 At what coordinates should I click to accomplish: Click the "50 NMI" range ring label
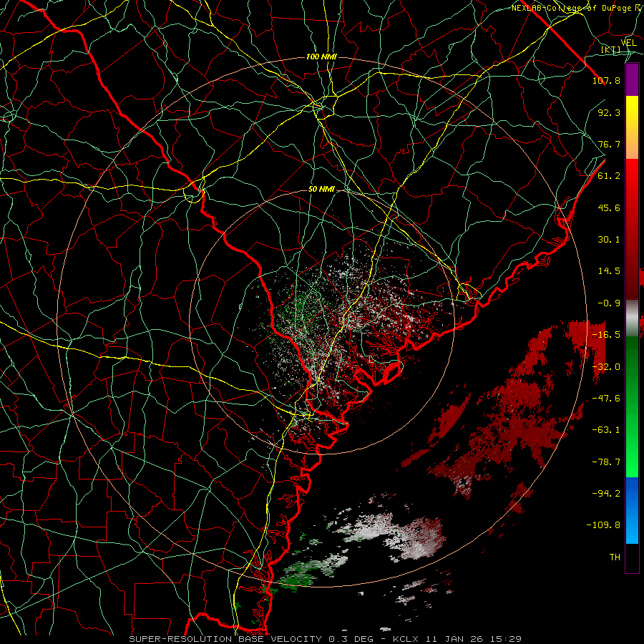coord(321,190)
